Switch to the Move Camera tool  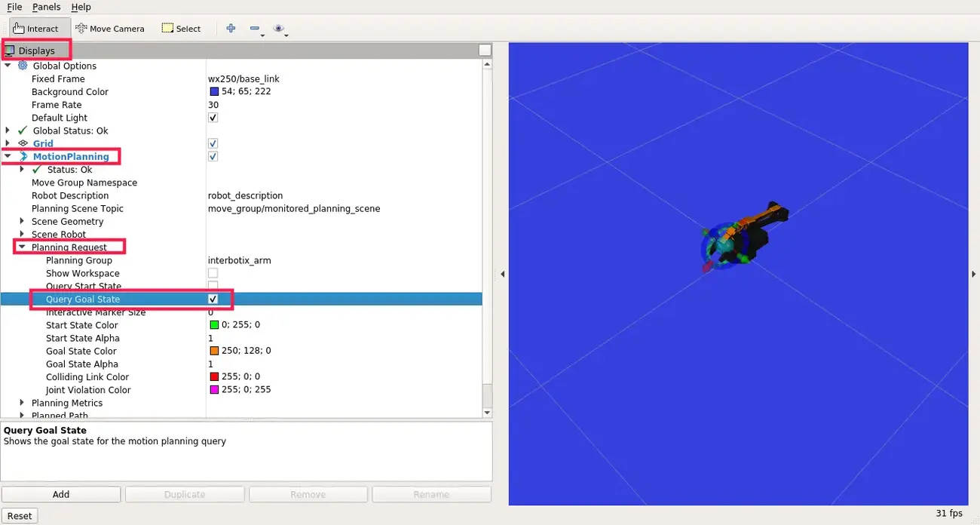pyautogui.click(x=110, y=28)
